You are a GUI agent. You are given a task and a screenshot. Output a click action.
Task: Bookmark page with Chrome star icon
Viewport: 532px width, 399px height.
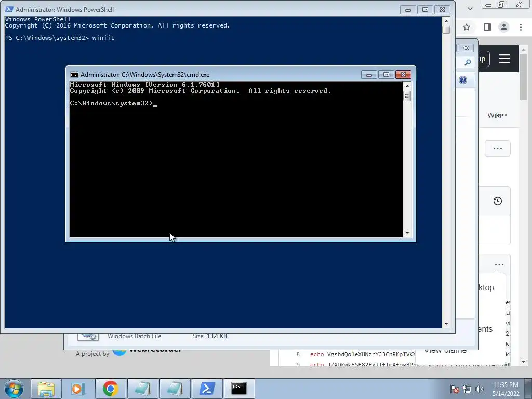(467, 27)
